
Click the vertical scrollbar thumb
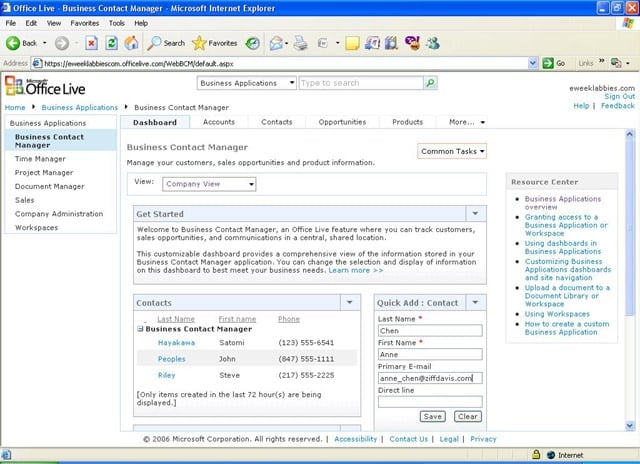click(x=629, y=227)
